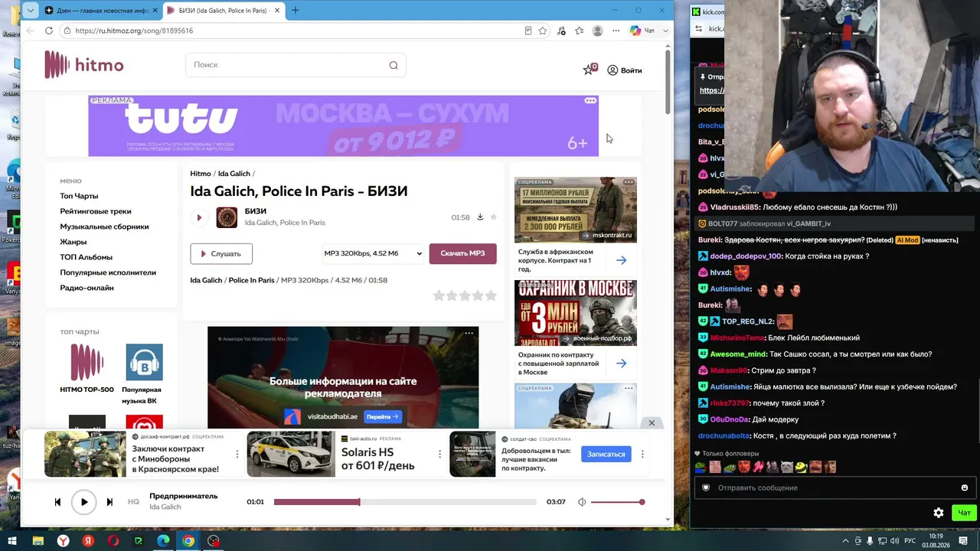Open File Explorer from taskbar
This screenshot has width=980, height=551.
pyautogui.click(x=38, y=541)
